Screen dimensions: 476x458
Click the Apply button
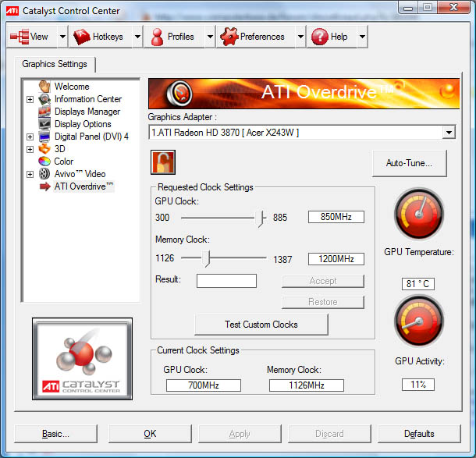(x=240, y=434)
